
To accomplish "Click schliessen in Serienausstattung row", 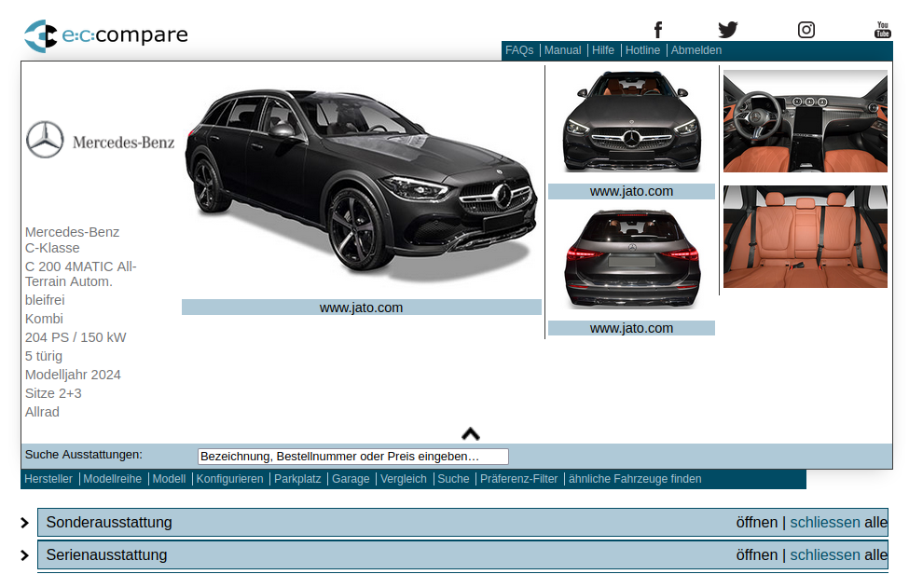I will coord(825,555).
